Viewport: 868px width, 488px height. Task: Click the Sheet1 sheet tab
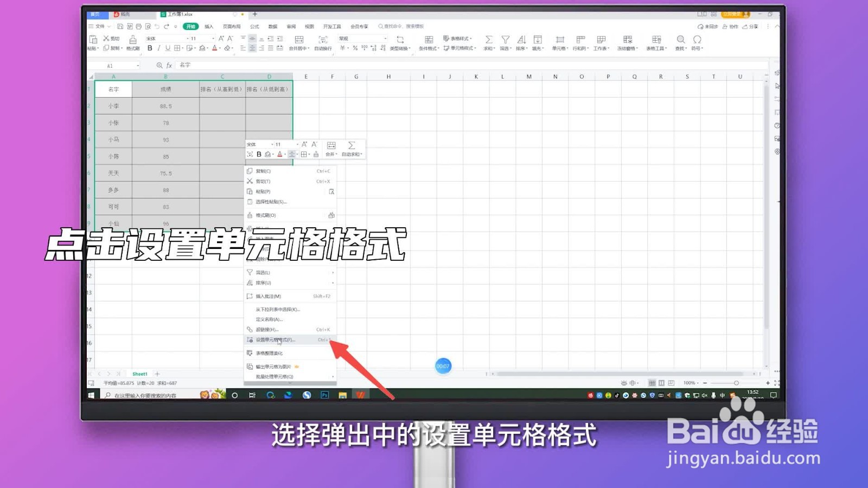140,374
